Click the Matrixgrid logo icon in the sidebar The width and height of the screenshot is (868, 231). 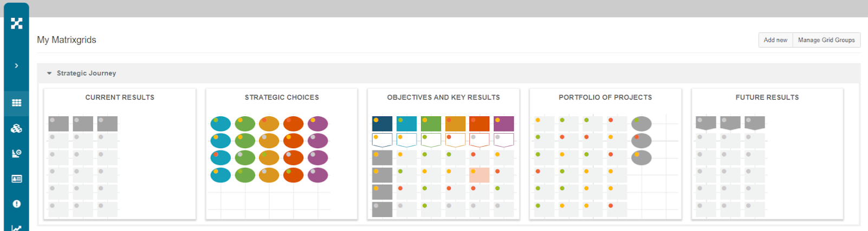pyautogui.click(x=17, y=23)
